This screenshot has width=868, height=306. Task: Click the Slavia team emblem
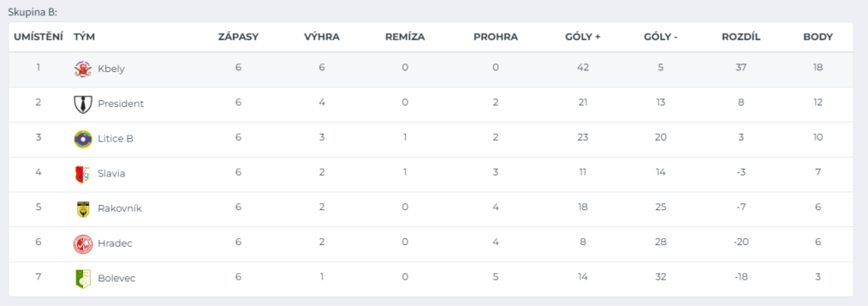point(82,173)
